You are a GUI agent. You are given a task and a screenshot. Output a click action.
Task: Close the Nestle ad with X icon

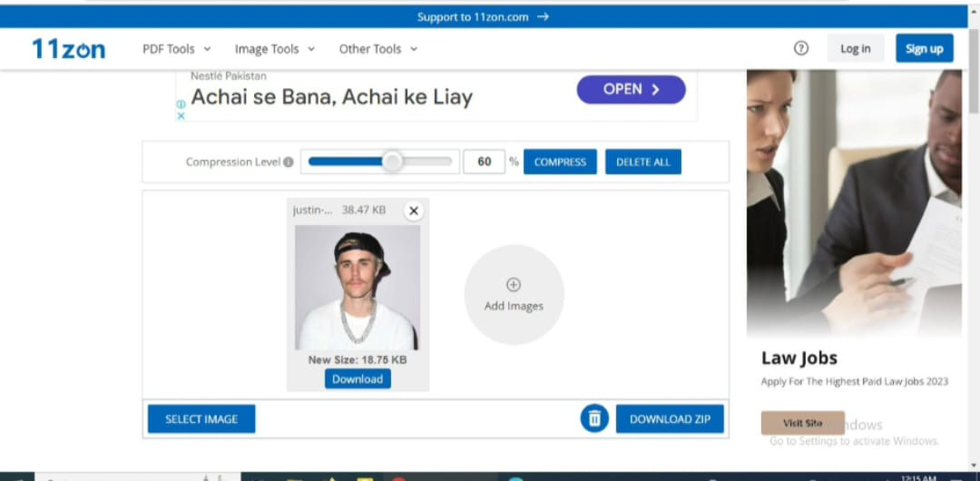click(181, 116)
